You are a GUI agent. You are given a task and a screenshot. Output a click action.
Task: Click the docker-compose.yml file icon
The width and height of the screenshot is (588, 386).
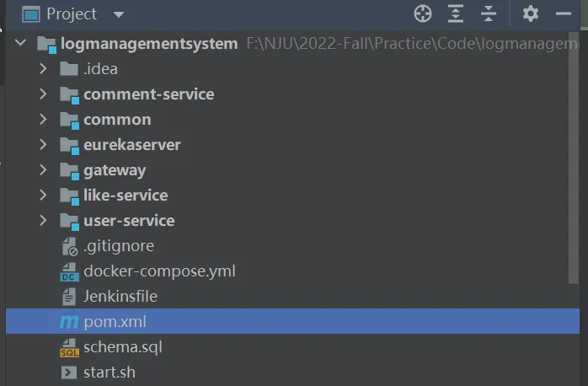pyautogui.click(x=69, y=271)
